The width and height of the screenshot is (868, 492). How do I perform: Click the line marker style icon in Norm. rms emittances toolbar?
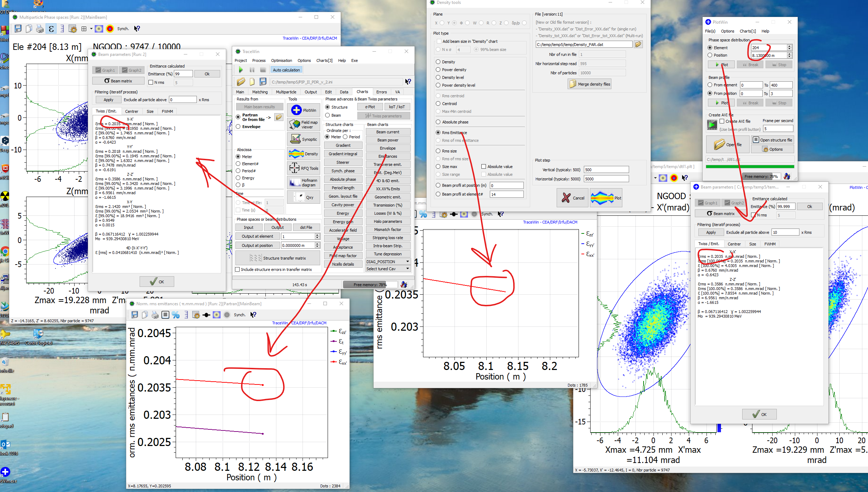pos(207,315)
